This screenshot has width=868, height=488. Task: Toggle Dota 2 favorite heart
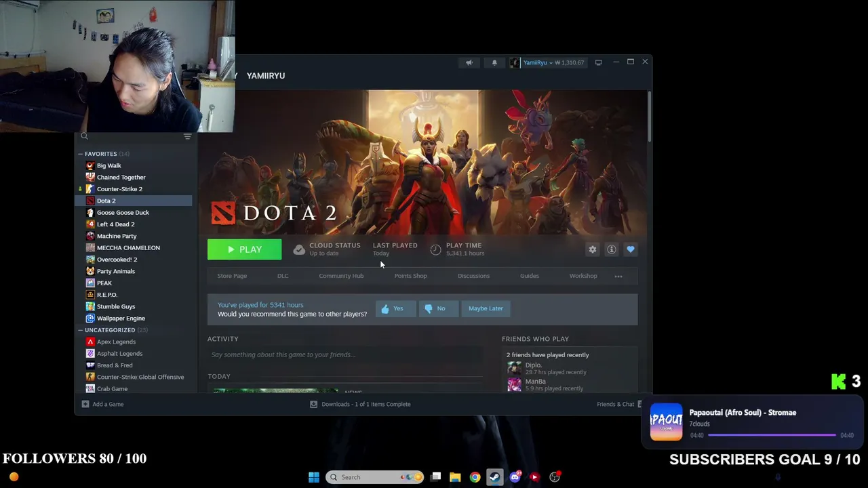pyautogui.click(x=631, y=249)
